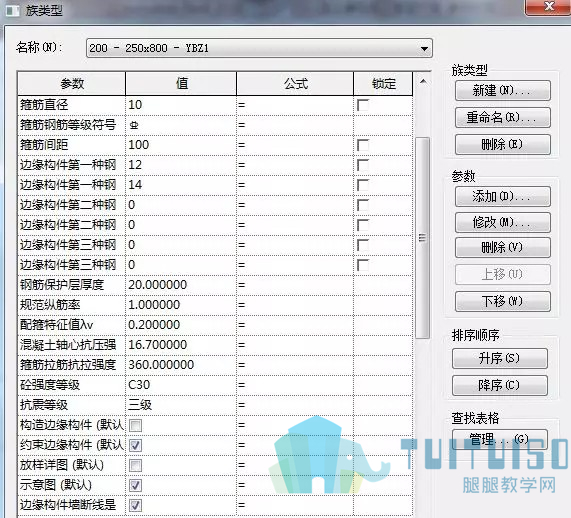Viewport: 571px width, 518px height.
Task: Click the 修改(M) parameter button
Action: (x=503, y=222)
